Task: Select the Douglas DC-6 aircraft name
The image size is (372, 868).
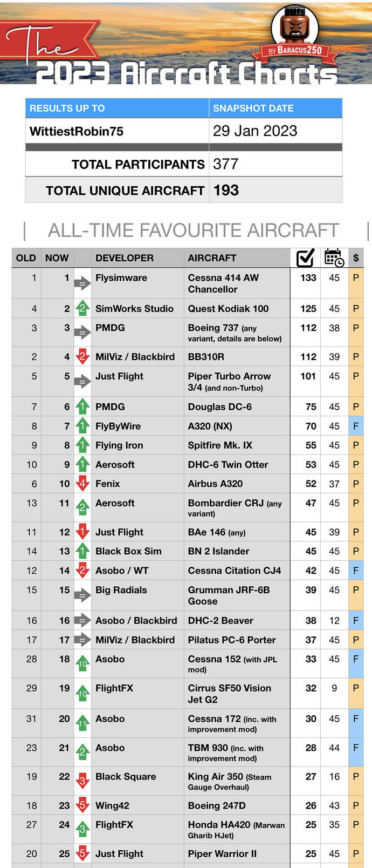Action: [219, 407]
